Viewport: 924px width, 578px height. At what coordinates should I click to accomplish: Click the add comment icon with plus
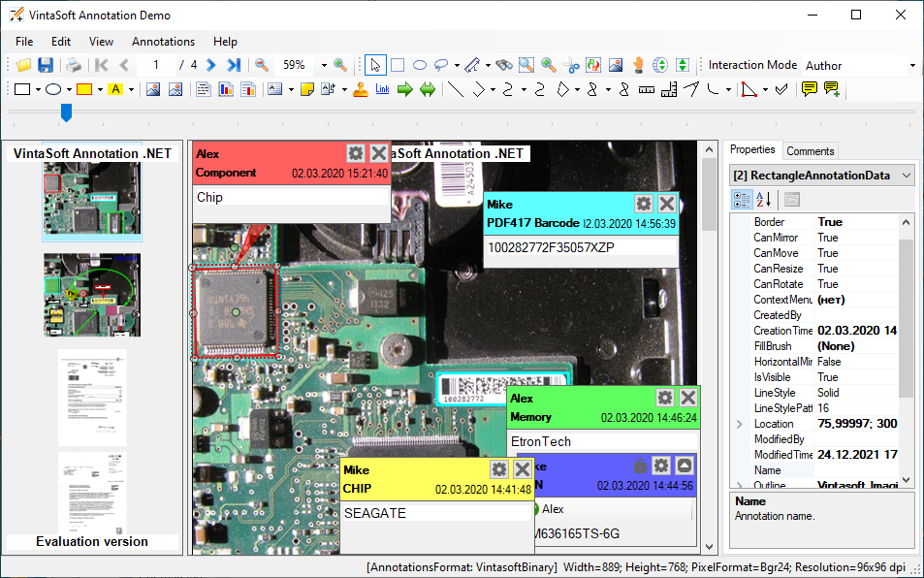tap(831, 90)
